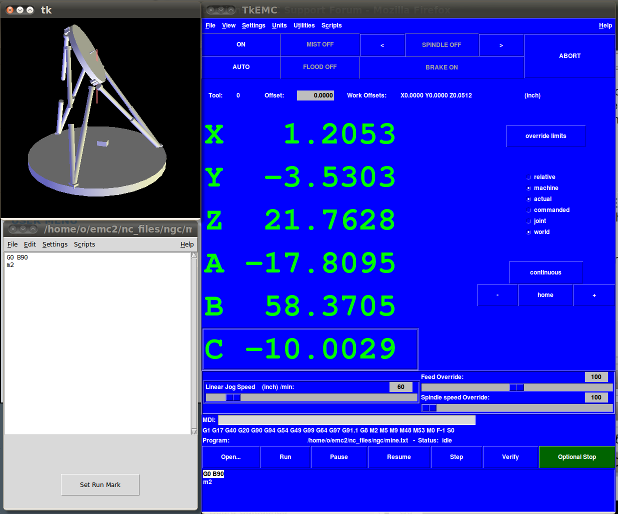Open the TkEMC View menu
Screen dimensions: 618x514
tap(229, 26)
